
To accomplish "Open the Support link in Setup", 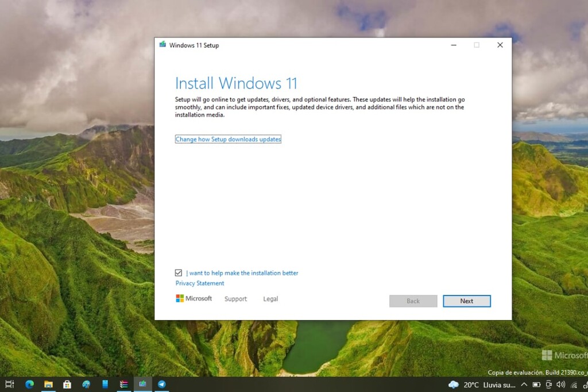I will pyautogui.click(x=235, y=298).
